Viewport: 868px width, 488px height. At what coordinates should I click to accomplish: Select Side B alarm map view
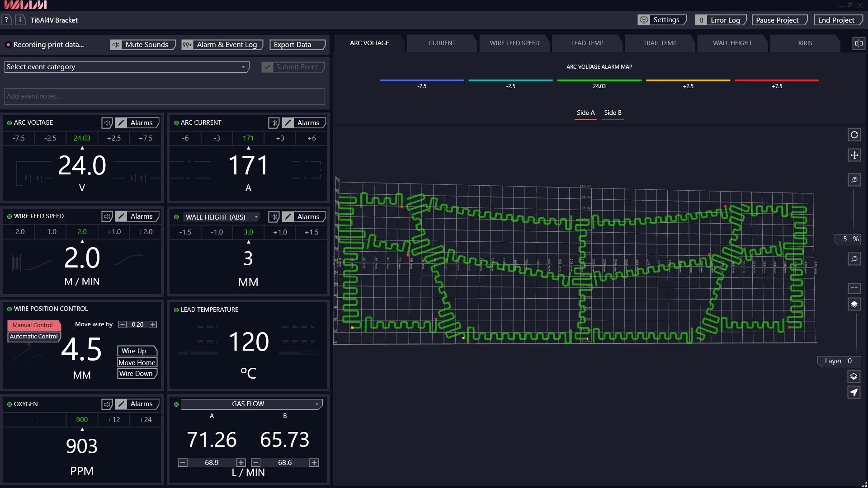(613, 113)
